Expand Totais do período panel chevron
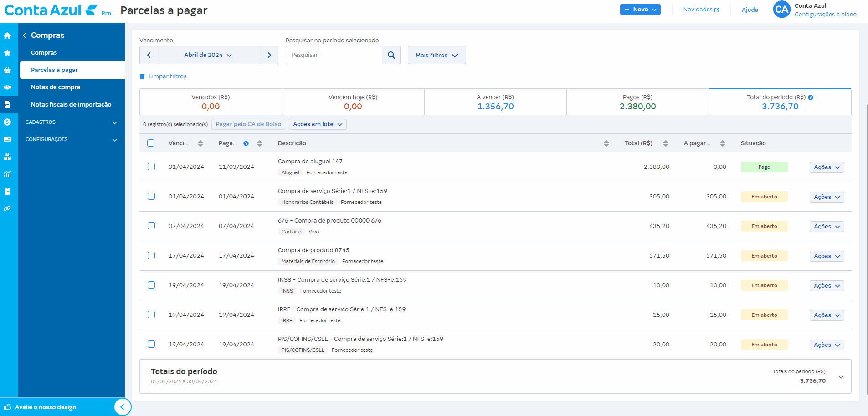The image size is (868, 416). coord(841,377)
